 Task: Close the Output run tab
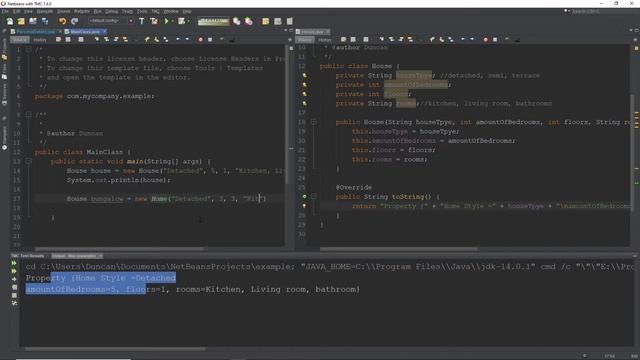[100, 256]
